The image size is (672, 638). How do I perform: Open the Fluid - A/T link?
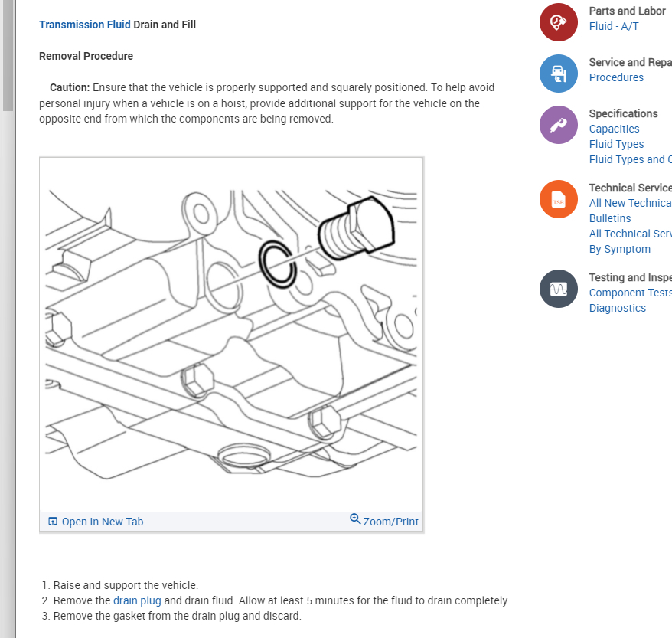click(614, 26)
